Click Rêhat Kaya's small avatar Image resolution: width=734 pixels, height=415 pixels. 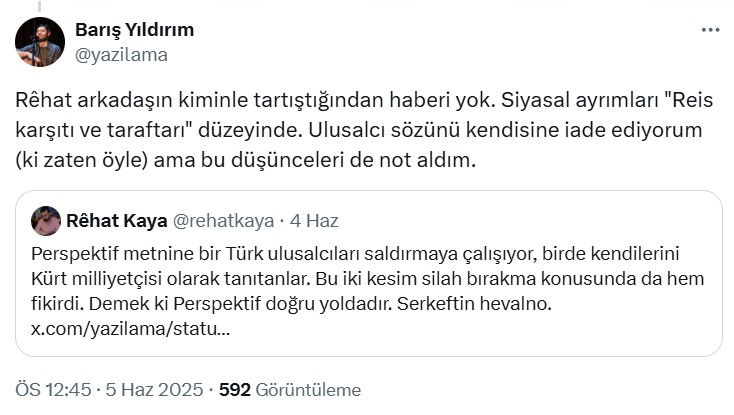click(x=46, y=221)
